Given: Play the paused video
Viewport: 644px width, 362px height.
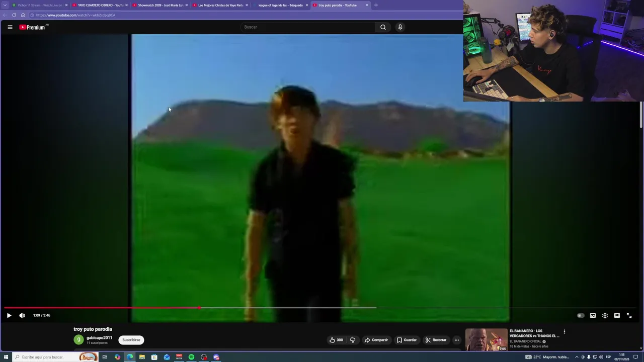Looking at the screenshot, I should 9,315.
